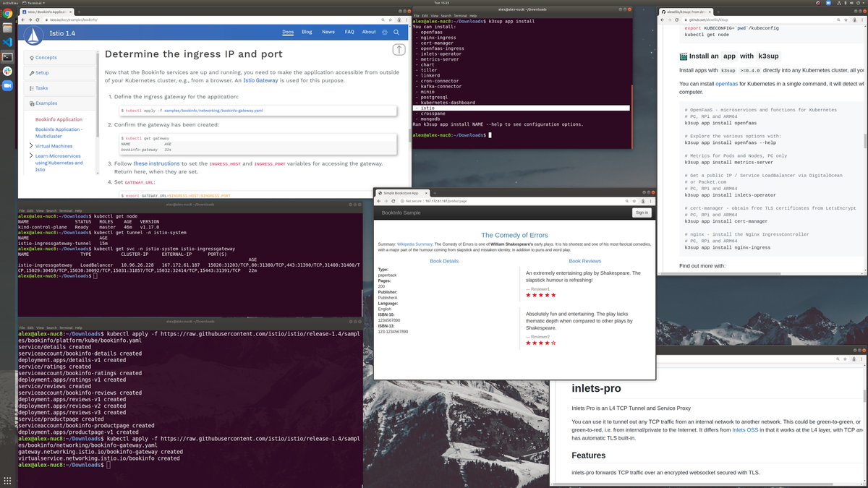Bookmark the Bookstore page with the star
The image size is (868, 488).
point(634,201)
